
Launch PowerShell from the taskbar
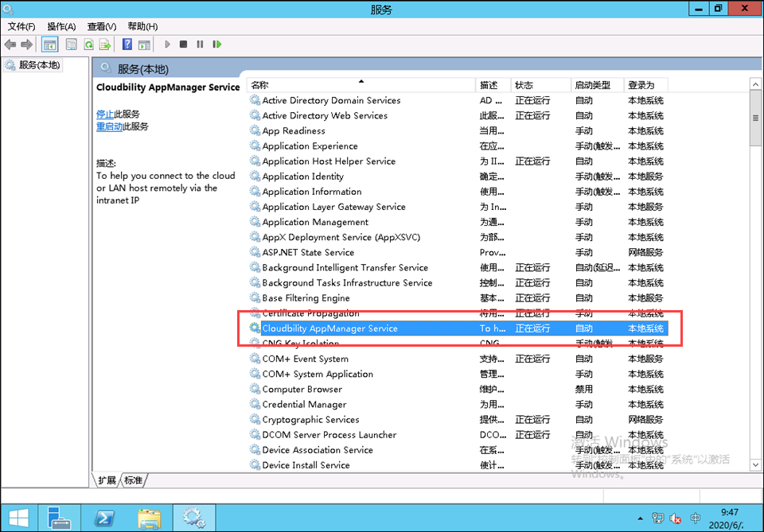pos(103,518)
